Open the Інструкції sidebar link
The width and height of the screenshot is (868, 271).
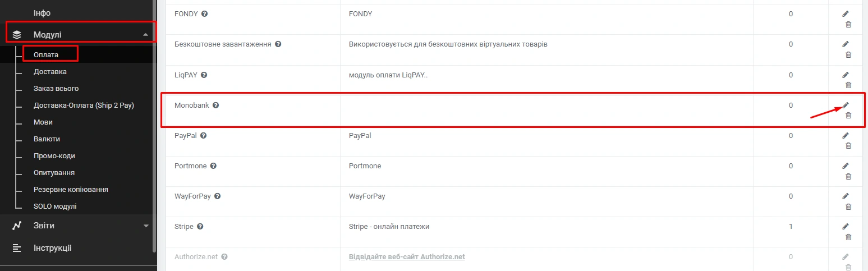click(52, 248)
